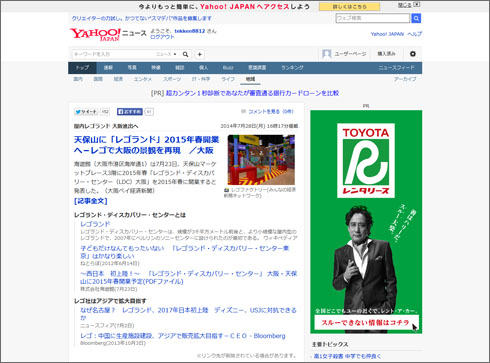Click the Facebook recommend button
This screenshot has width=490, height=363.
coord(130,112)
